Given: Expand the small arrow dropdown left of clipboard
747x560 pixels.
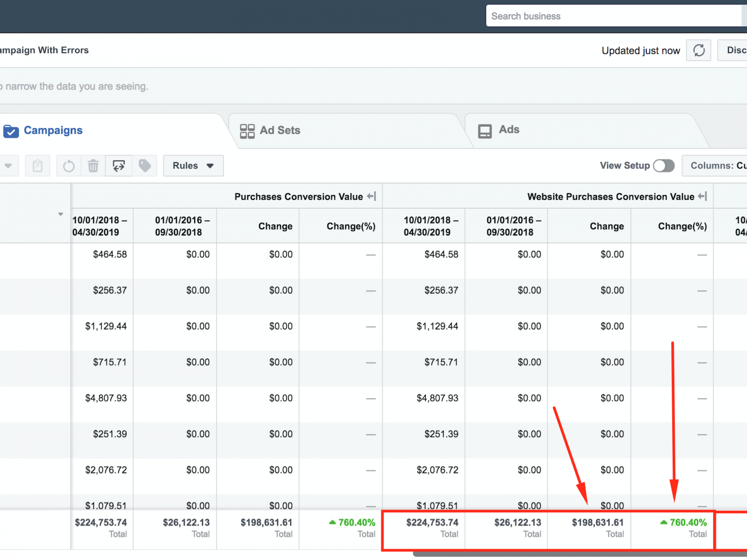Looking at the screenshot, I should click(8, 166).
